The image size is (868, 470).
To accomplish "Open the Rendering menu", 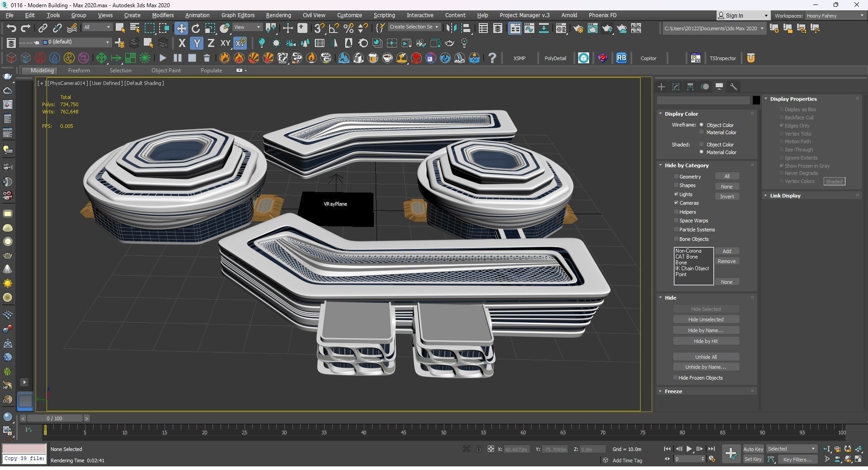I will (x=278, y=15).
